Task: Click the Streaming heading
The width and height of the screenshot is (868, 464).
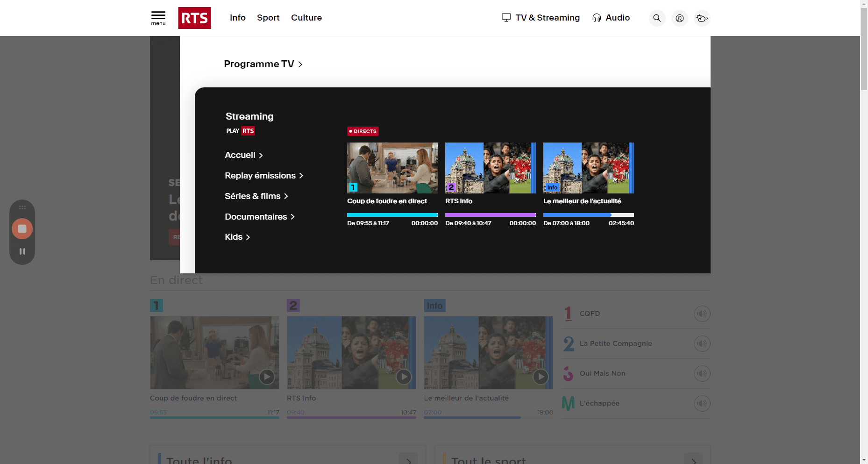Action: pyautogui.click(x=249, y=116)
